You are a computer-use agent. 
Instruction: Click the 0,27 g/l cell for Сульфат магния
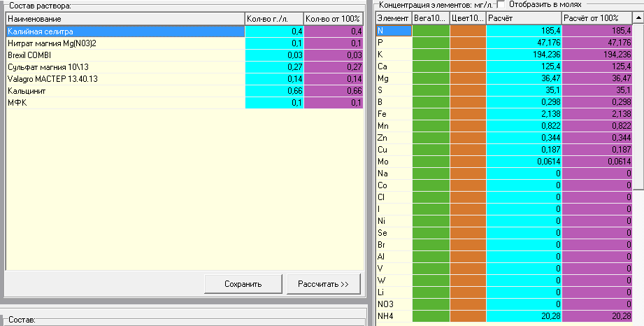pyautogui.click(x=274, y=67)
